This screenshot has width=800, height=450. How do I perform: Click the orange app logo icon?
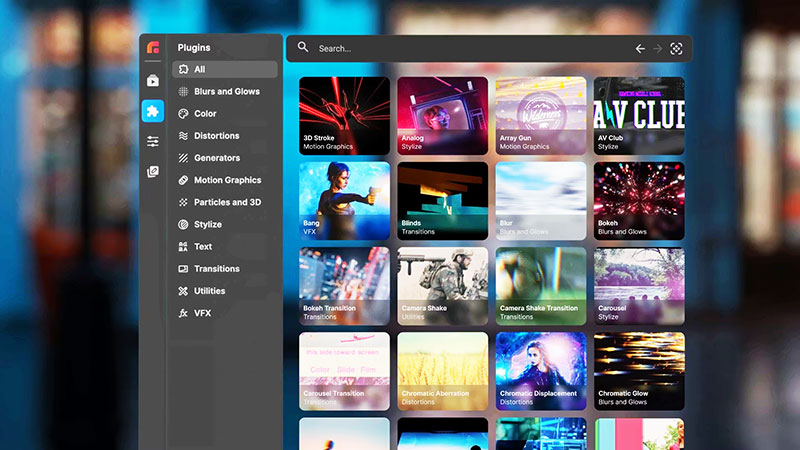pos(153,48)
